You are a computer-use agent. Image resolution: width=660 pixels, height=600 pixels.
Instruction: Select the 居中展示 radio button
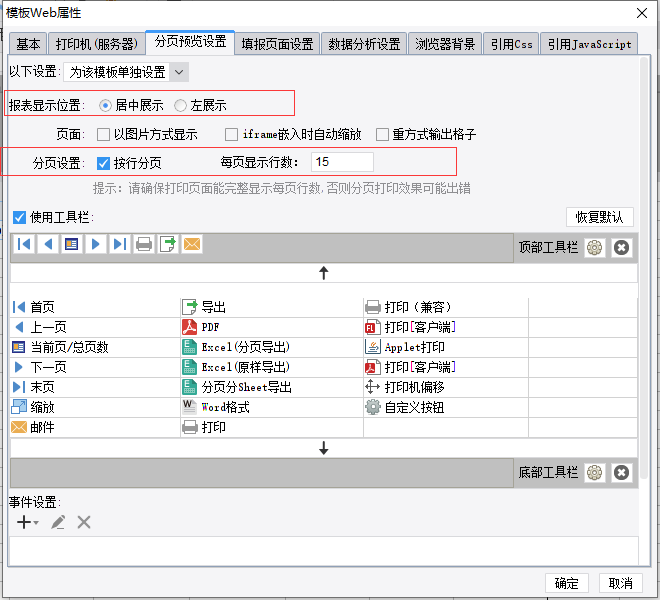(105, 105)
